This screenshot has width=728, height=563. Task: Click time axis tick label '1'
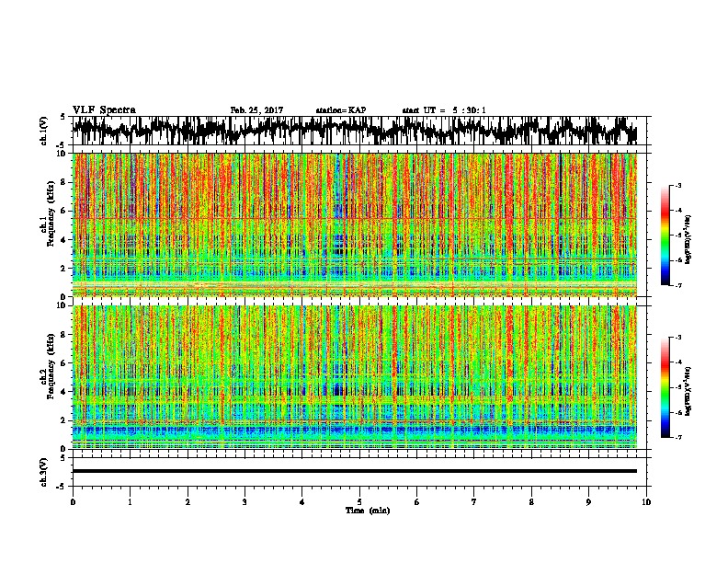(130, 502)
